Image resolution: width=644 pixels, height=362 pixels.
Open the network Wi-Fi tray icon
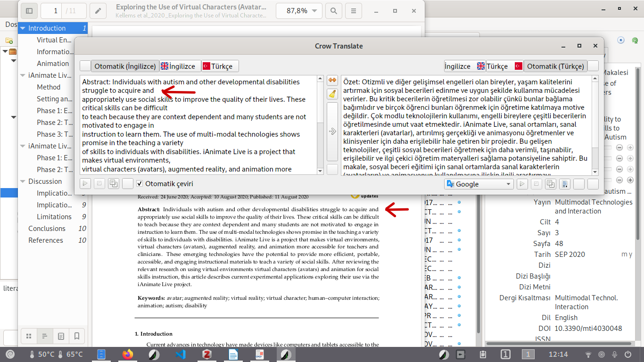[x=588, y=354]
